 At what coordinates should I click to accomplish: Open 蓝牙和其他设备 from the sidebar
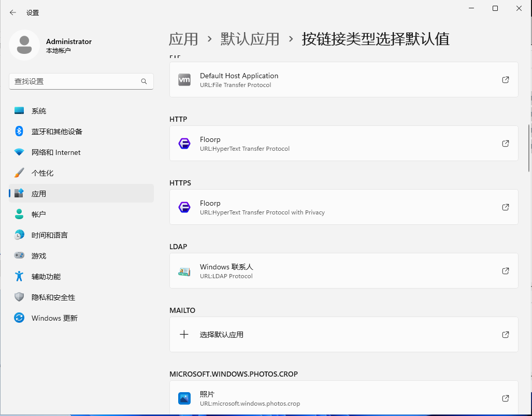point(19,131)
